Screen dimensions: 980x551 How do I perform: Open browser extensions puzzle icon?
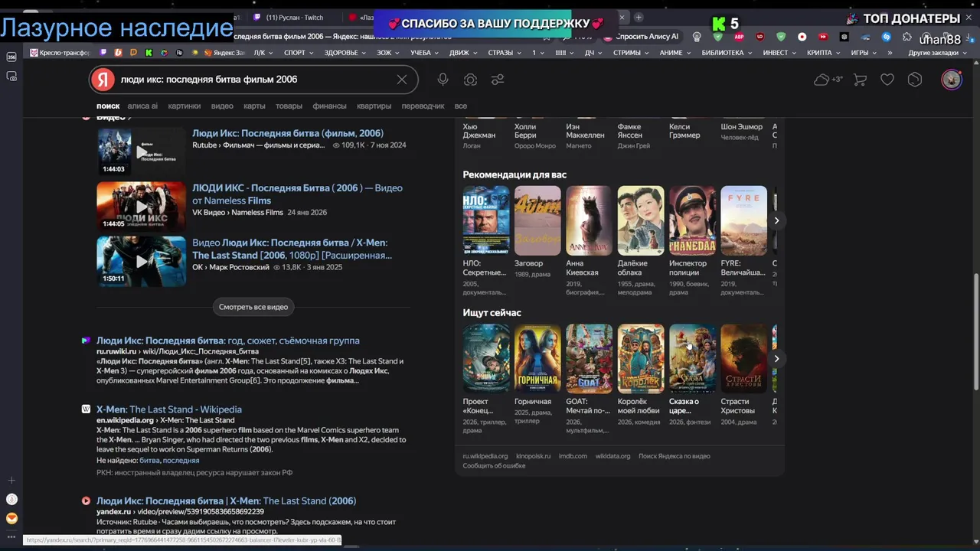click(x=907, y=37)
